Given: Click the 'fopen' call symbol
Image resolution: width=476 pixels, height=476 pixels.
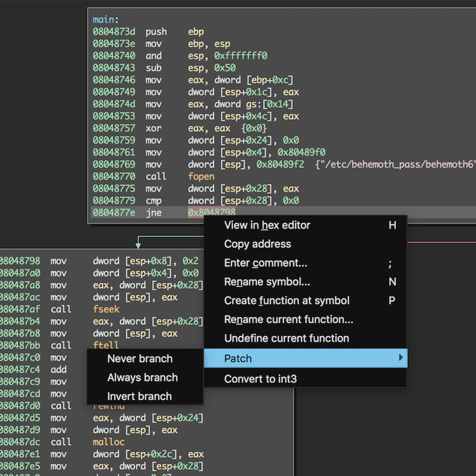Looking at the screenshot, I should click(201, 176).
